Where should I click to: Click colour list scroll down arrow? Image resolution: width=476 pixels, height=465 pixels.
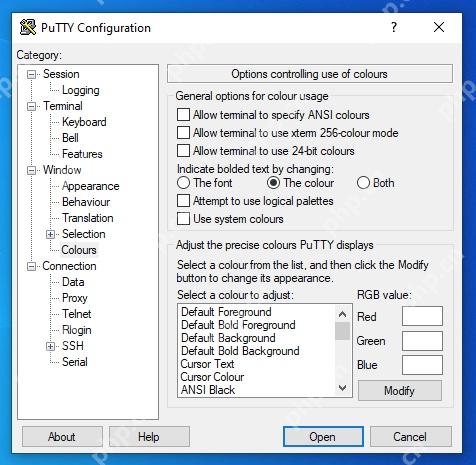tap(342, 388)
